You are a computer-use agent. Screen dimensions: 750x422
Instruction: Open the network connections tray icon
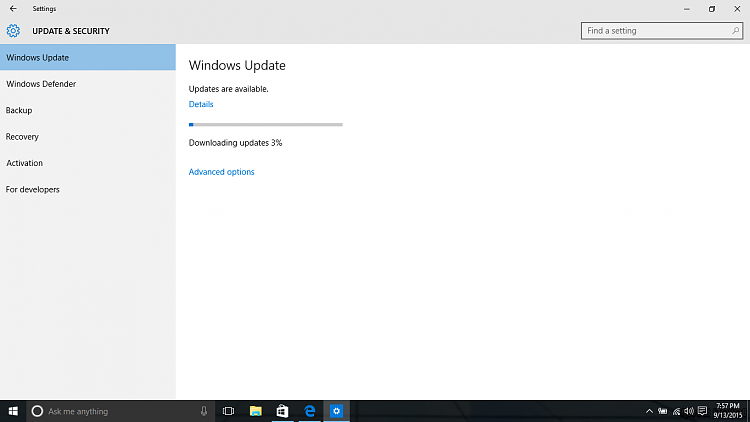point(676,411)
